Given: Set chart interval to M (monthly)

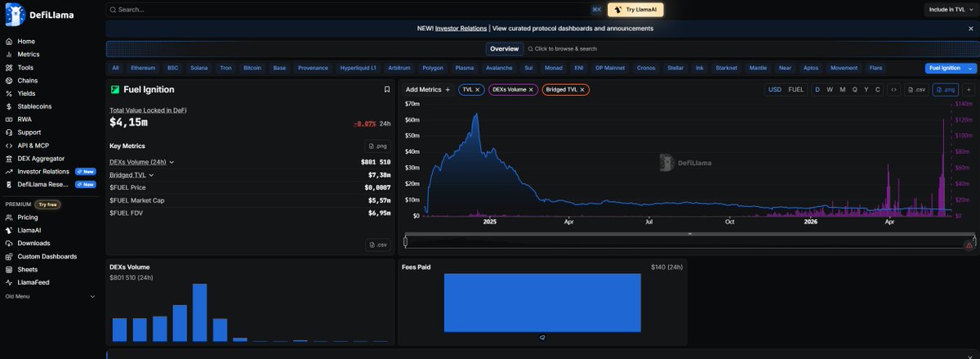Looking at the screenshot, I should coord(842,89).
